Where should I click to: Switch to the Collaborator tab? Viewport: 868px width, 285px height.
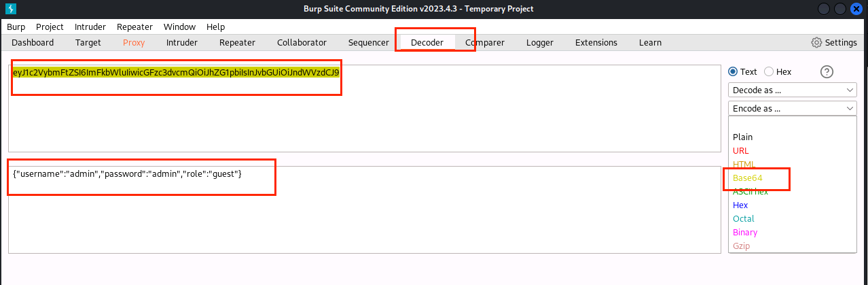(x=302, y=42)
